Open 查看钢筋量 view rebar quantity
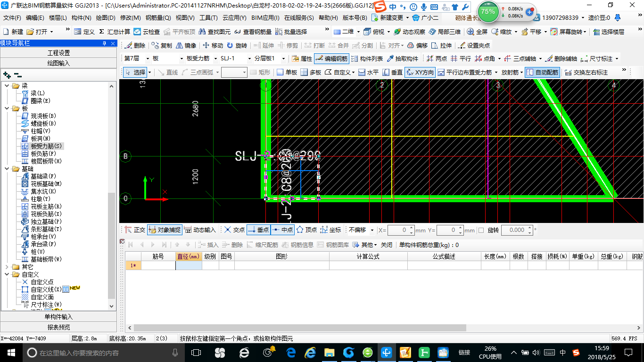This screenshot has height=362, width=644. pyautogui.click(x=253, y=32)
